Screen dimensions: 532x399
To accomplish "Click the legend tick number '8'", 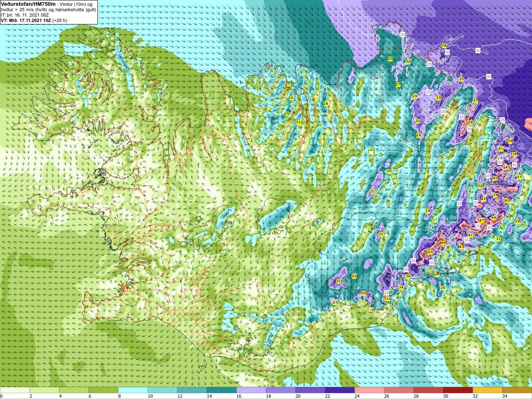I will pyautogui.click(x=120, y=396).
